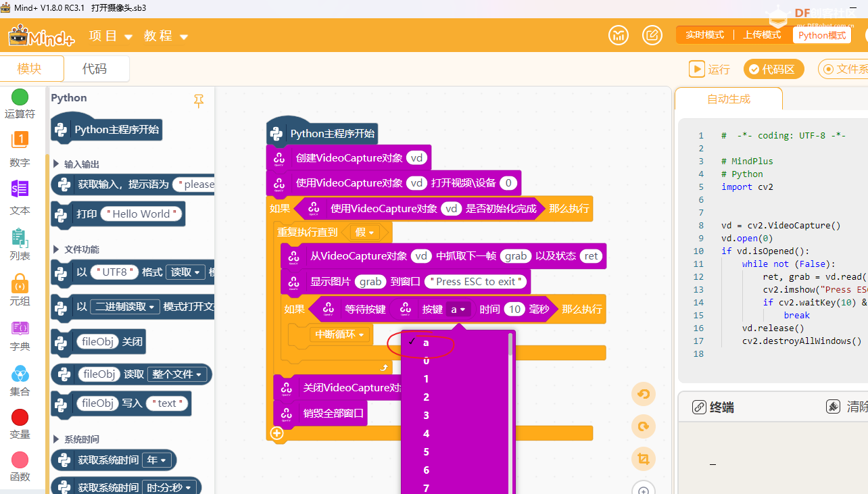868x494 pixels.
Task: Open the 教程 tutorial menu
Action: (166, 36)
